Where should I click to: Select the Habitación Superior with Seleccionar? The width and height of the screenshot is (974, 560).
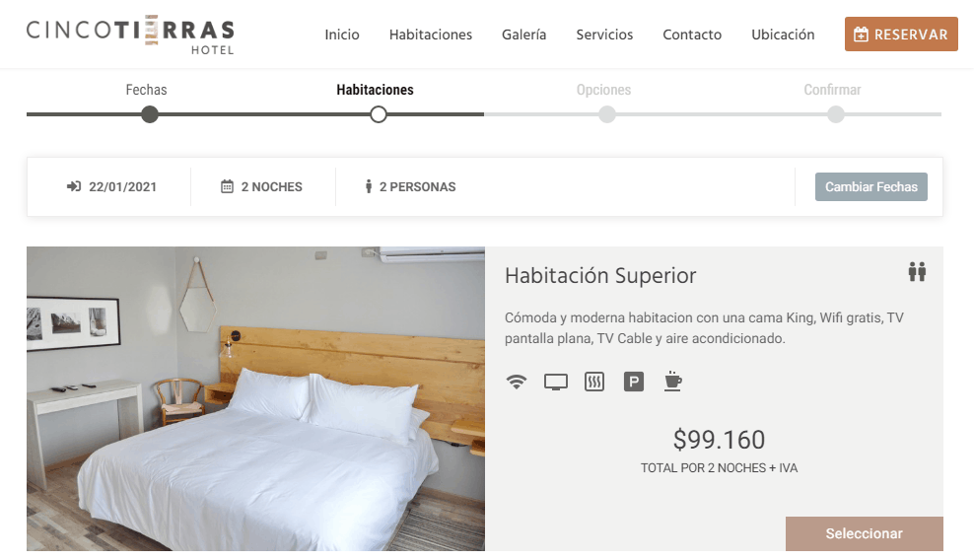[x=864, y=533]
